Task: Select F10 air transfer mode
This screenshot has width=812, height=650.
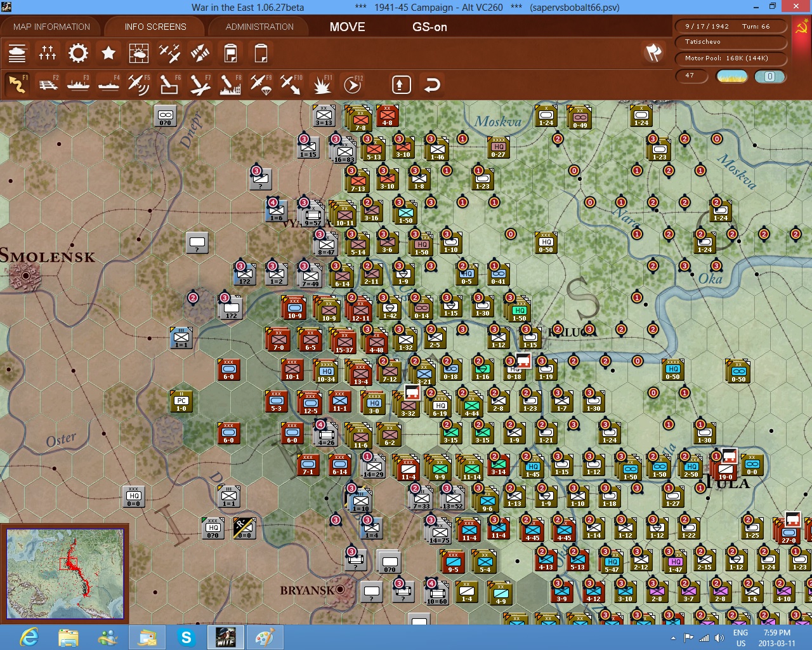Action: (291, 84)
